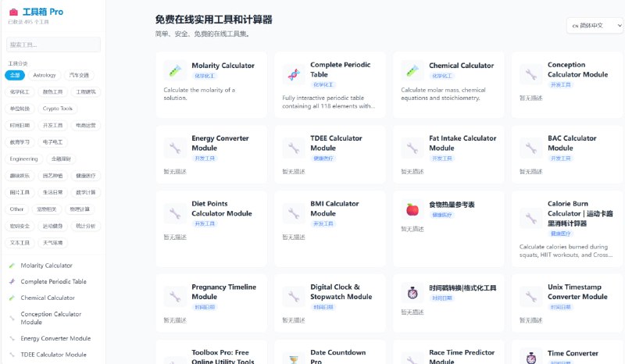This screenshot has width=625, height=364.
Task: Select the 文本工具 category chip
Action: [20, 242]
